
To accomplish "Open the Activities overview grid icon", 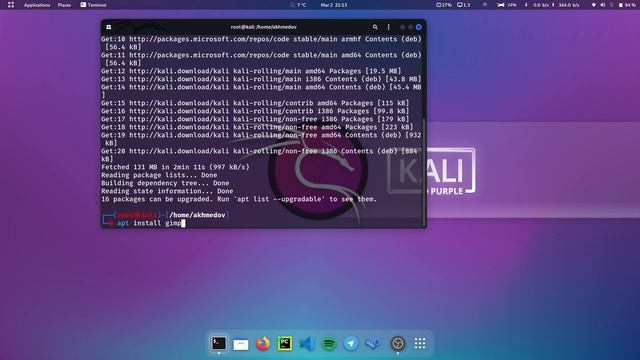I will point(11,5).
